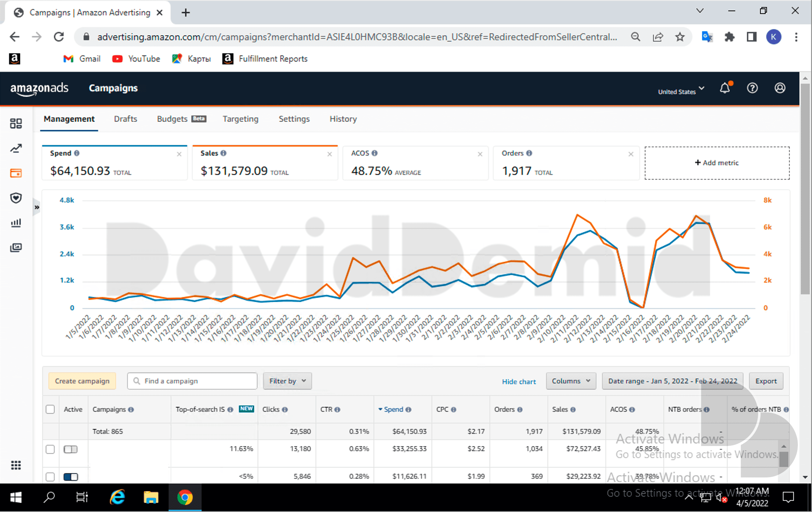Bookmark this page with the star icon

coord(680,37)
